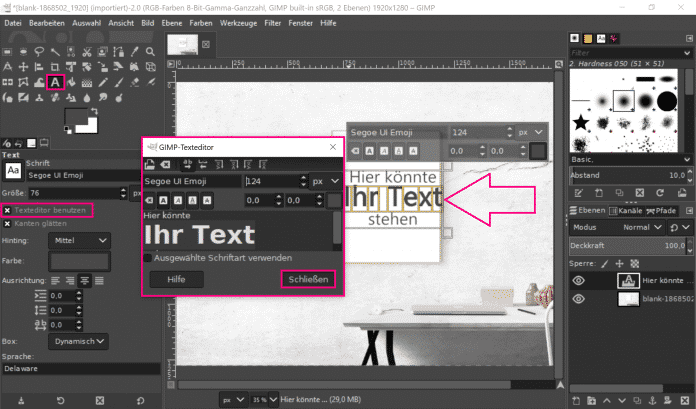
Task: Hide the 'Hier könnte' text layer
Action: (578, 282)
